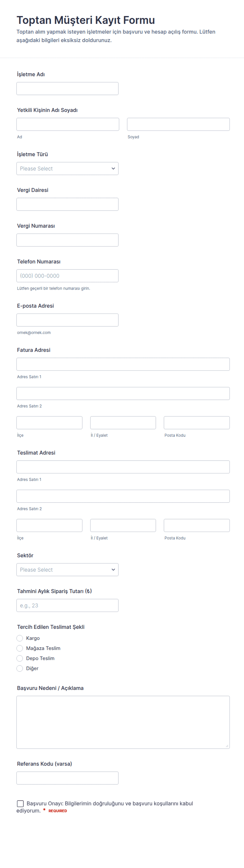244x868 pixels.
Task: Expand İşletme Türü dropdown chevron arrow
Action: click(113, 169)
